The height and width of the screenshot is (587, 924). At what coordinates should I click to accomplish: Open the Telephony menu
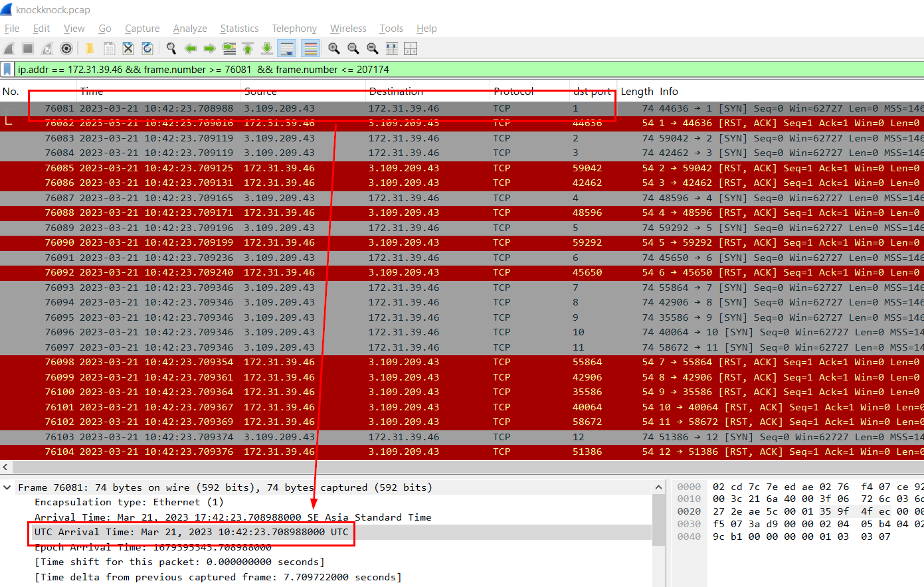[294, 29]
